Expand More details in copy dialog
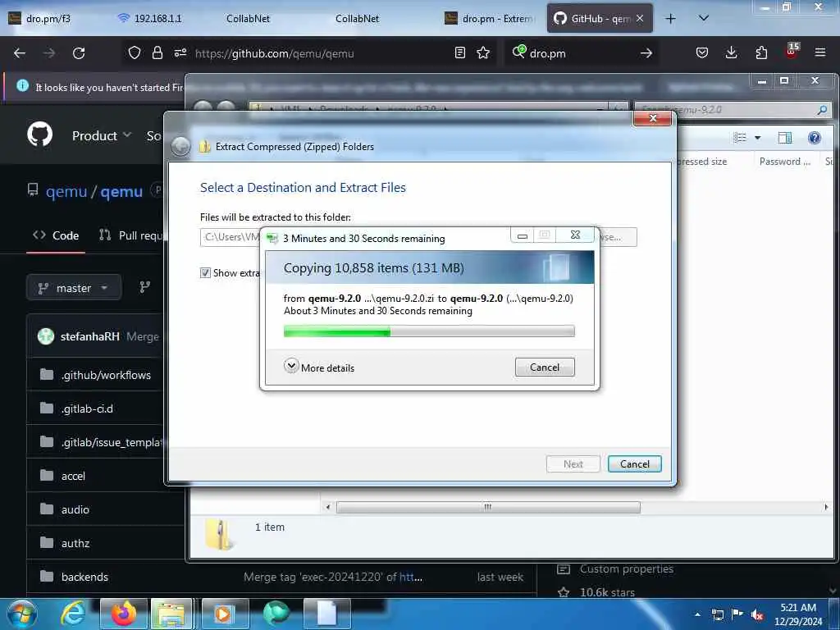Screen dimensions: 840x630 [x=319, y=367]
